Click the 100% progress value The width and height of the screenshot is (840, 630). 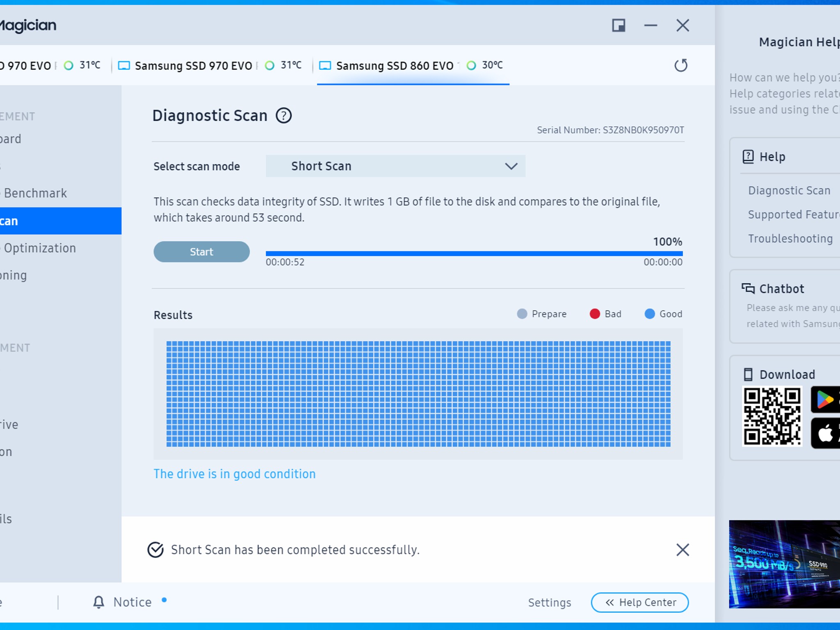click(668, 242)
